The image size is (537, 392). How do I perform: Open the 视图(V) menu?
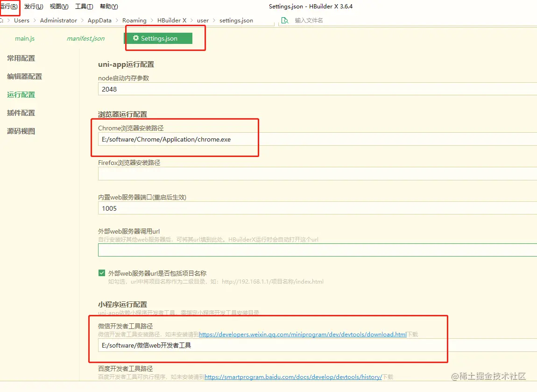59,7
